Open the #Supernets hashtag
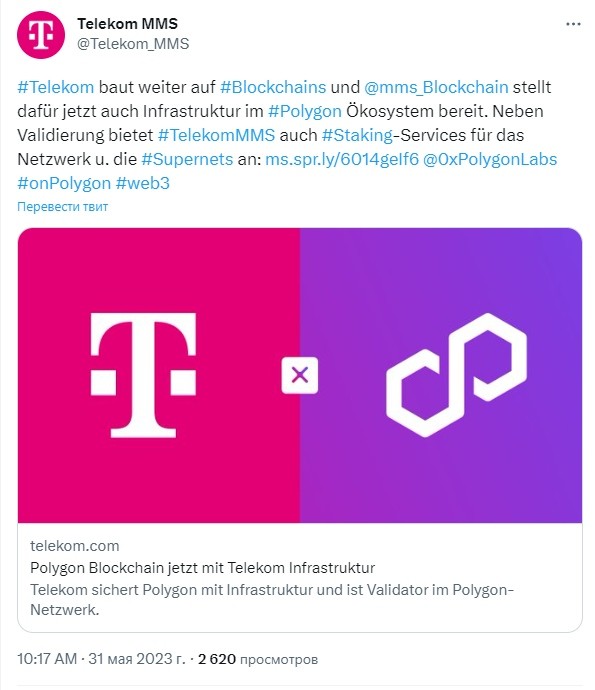Screen dimensions: 595x690 coord(187,159)
